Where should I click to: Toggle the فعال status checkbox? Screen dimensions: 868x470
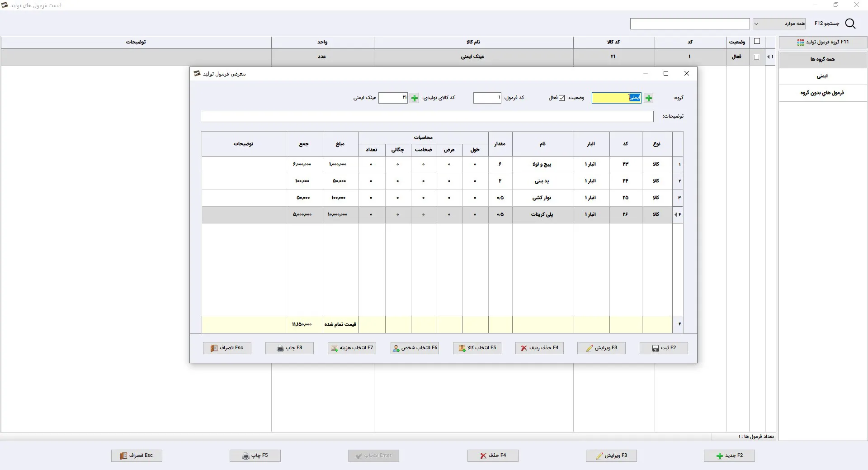point(561,98)
